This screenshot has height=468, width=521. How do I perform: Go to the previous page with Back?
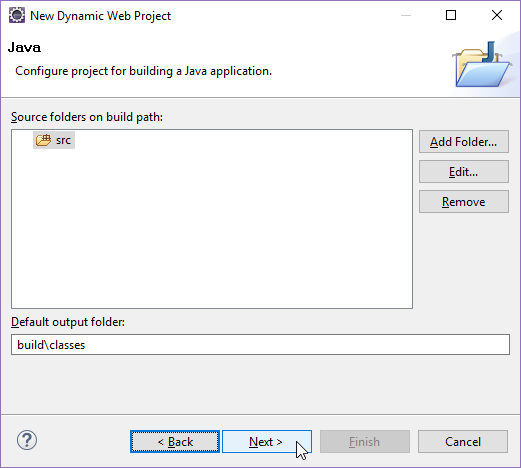175,442
